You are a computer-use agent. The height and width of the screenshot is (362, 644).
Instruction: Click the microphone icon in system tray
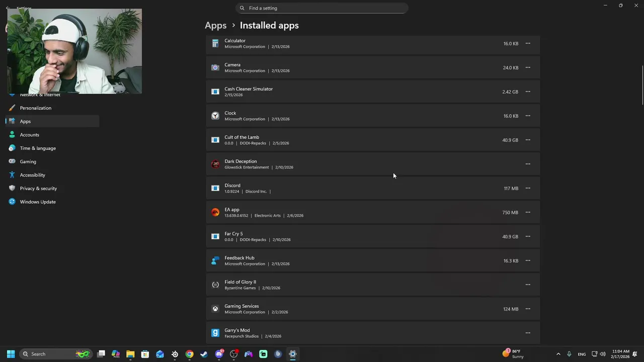pyautogui.click(x=569, y=354)
